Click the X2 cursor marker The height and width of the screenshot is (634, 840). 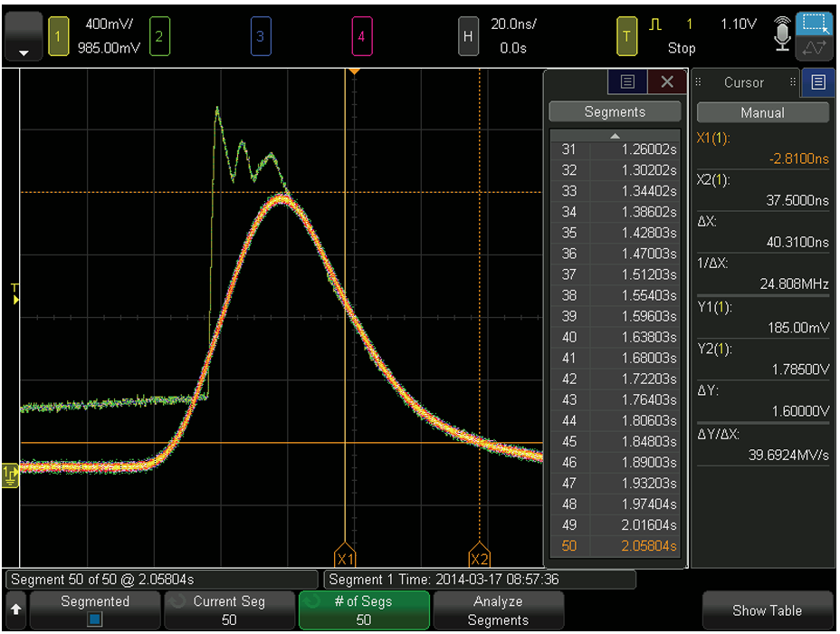click(480, 555)
